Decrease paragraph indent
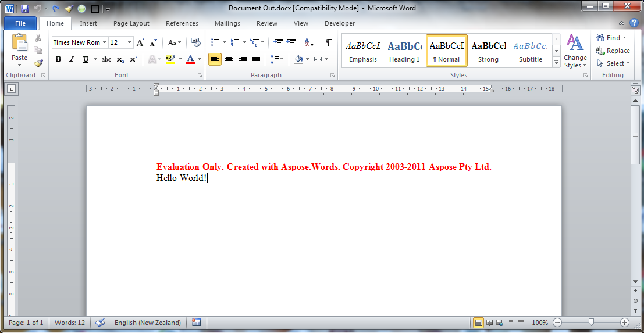This screenshot has width=644, height=333. tap(278, 42)
